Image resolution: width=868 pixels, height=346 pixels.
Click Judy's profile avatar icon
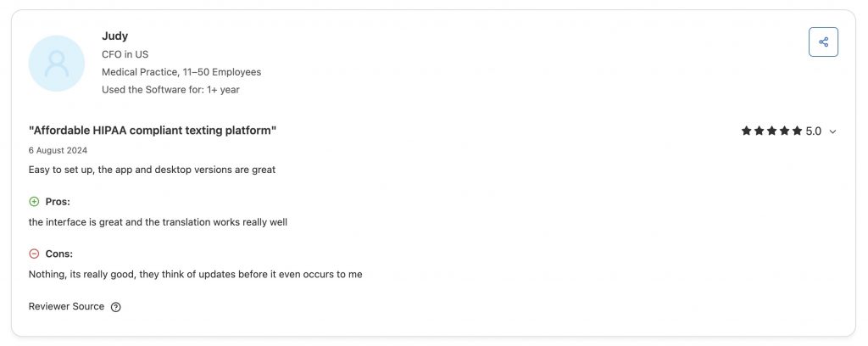click(x=56, y=64)
